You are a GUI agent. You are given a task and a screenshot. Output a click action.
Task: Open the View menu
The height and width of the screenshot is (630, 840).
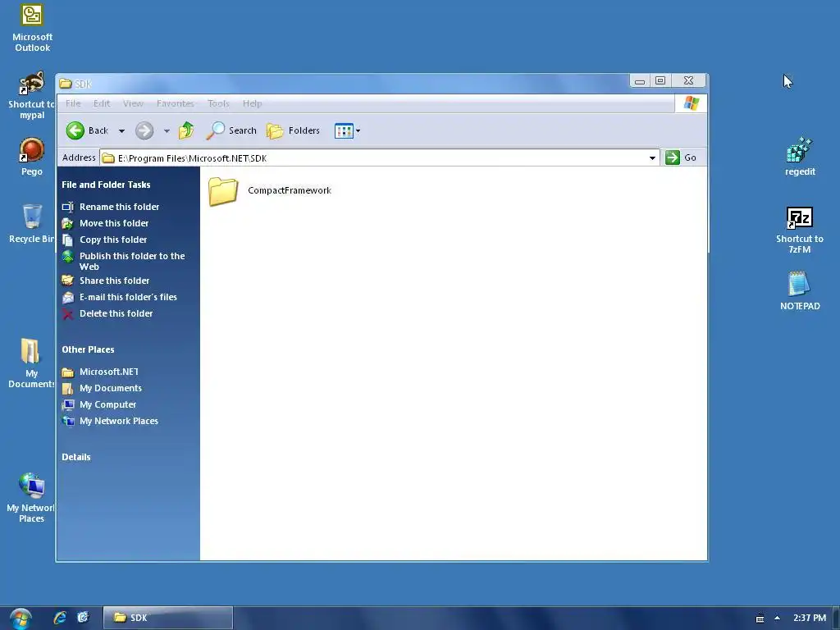pos(133,103)
